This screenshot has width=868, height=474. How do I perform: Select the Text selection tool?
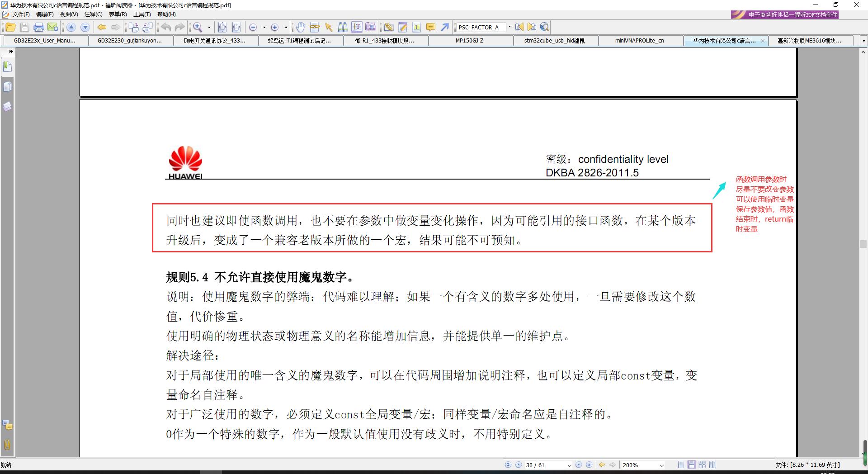click(357, 27)
